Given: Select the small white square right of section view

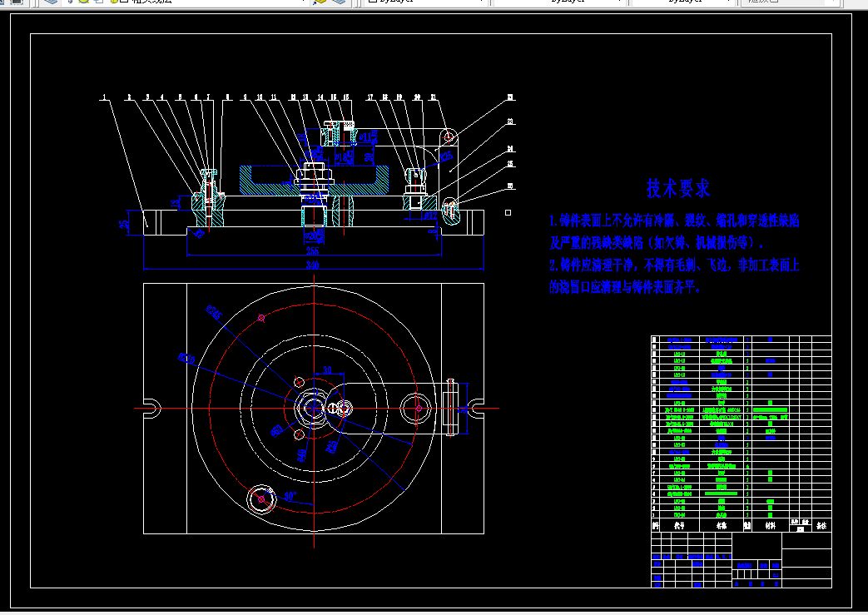Looking at the screenshot, I should (x=508, y=212).
